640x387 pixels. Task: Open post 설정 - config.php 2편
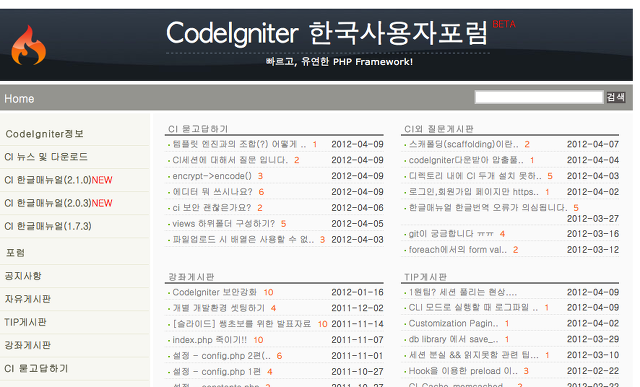[x=221, y=356]
